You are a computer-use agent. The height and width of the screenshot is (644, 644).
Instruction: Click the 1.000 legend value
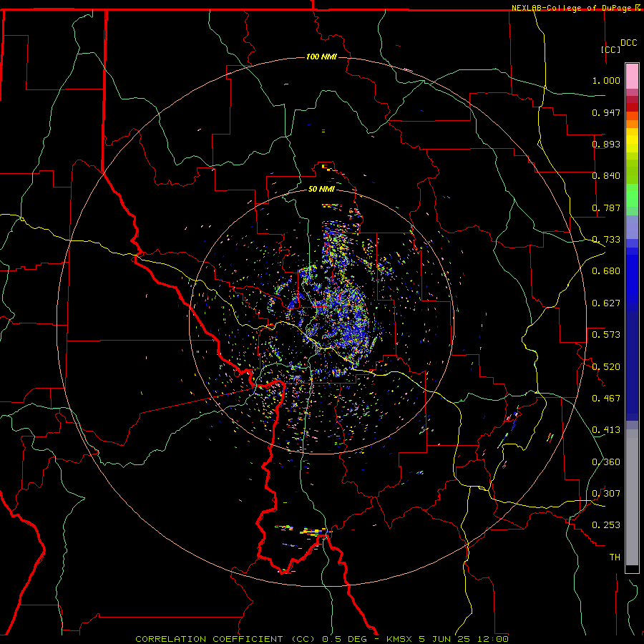606,80
